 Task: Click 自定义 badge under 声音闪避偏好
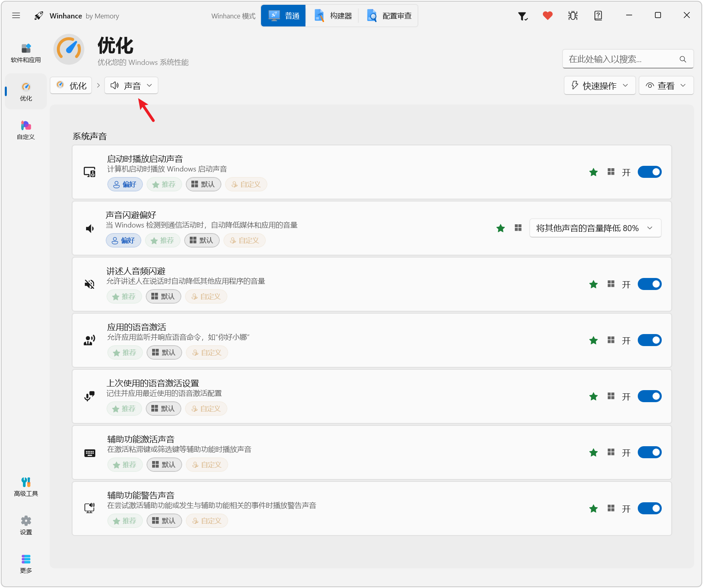tap(245, 240)
